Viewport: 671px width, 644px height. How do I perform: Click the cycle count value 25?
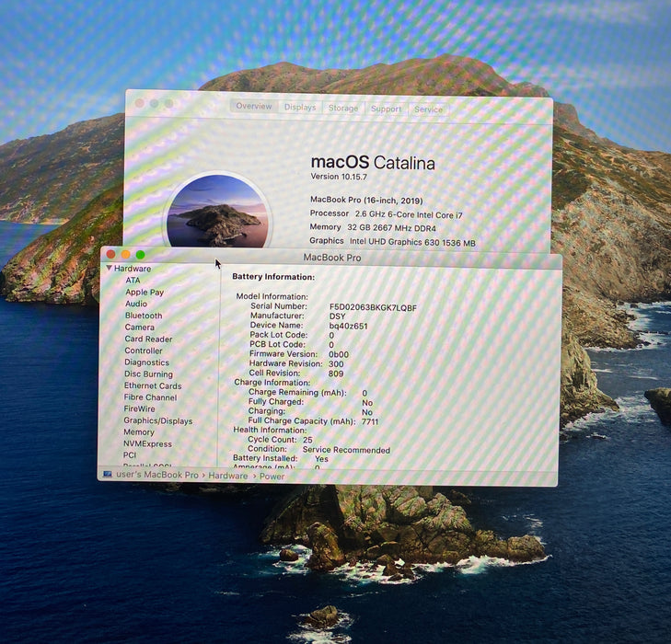(307, 440)
